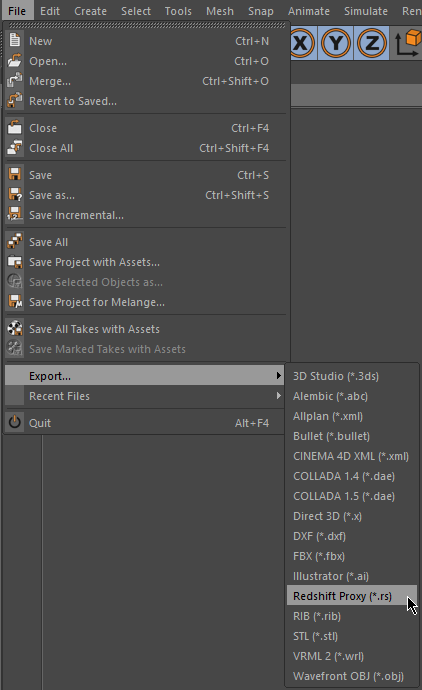
Task: Click the Merge file icon
Action: (15, 81)
